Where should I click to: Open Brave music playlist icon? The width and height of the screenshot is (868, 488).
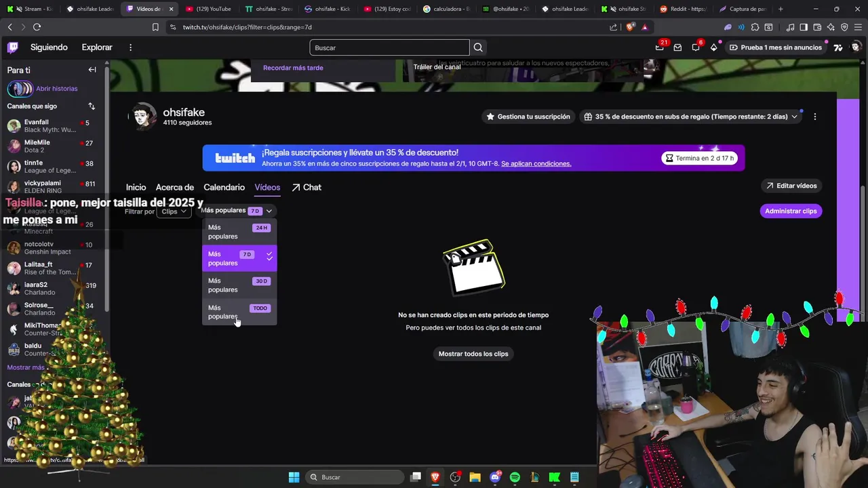tap(790, 27)
